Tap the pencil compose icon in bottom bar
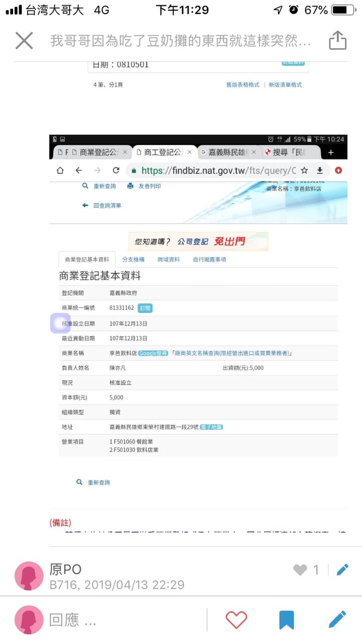This screenshot has height=644, width=362. pyautogui.click(x=337, y=619)
